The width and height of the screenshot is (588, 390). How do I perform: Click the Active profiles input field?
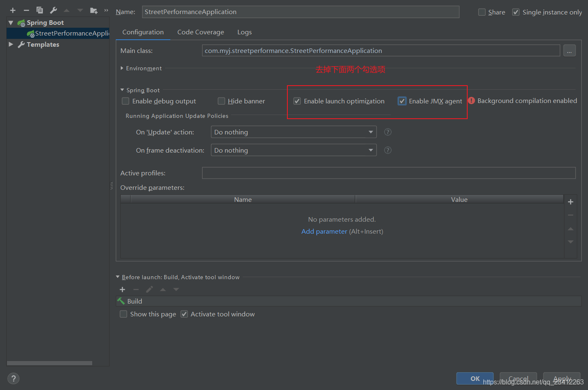point(388,173)
